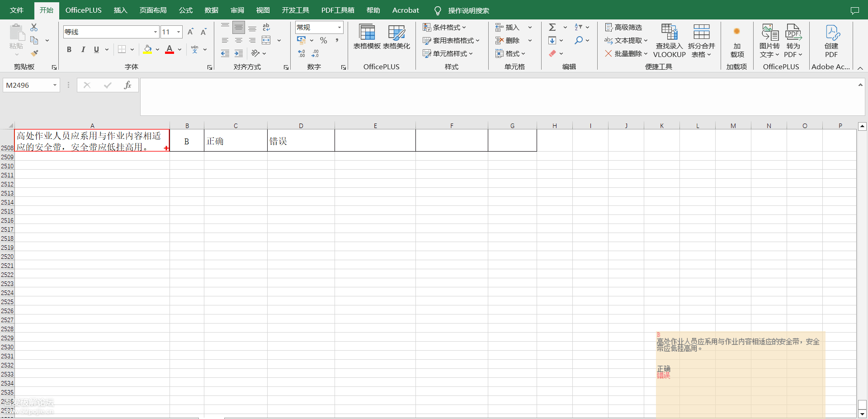Open the font name dropdown 等线
The width and height of the screenshot is (868, 419).
point(156,32)
